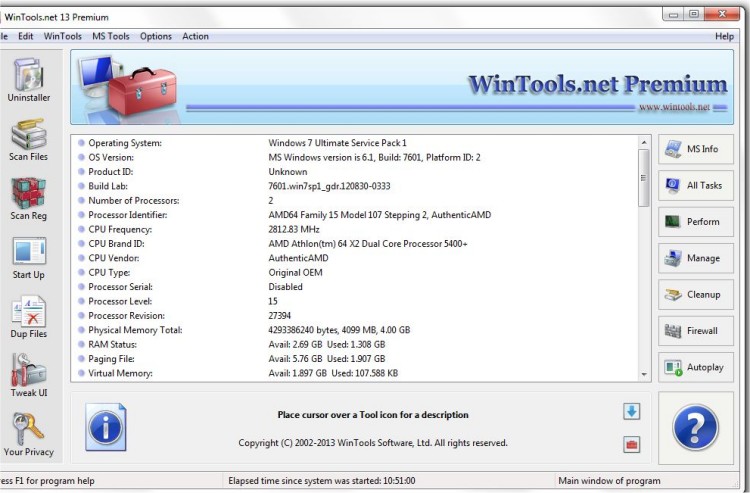Click the blue download arrow icon
Image resolution: width=750 pixels, height=493 pixels.
(631, 412)
